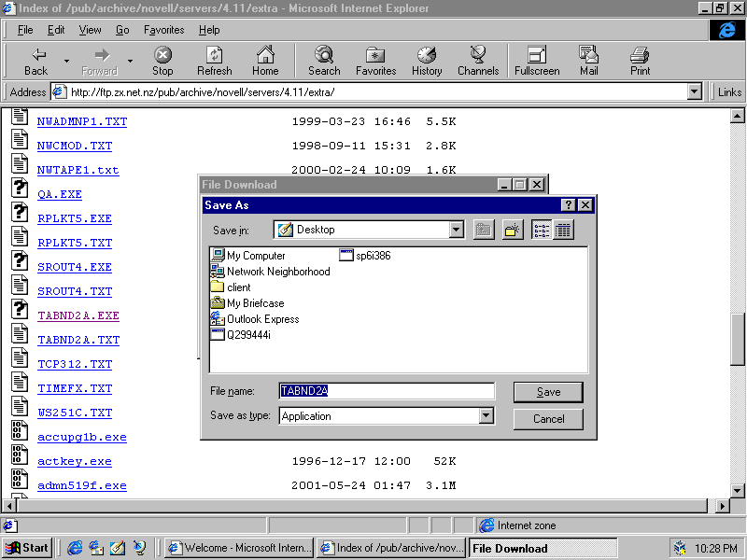The height and width of the screenshot is (560, 747).
Task: Launch Internet Explorer from Quick Launch
Action: pos(75,548)
